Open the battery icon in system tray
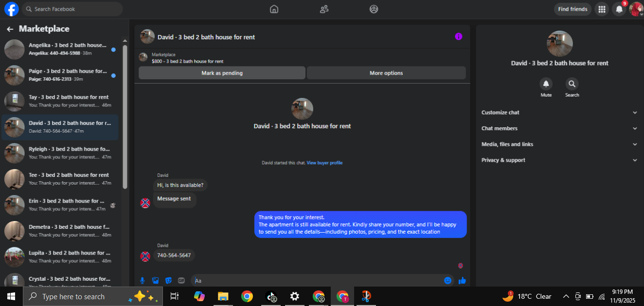 point(590,296)
